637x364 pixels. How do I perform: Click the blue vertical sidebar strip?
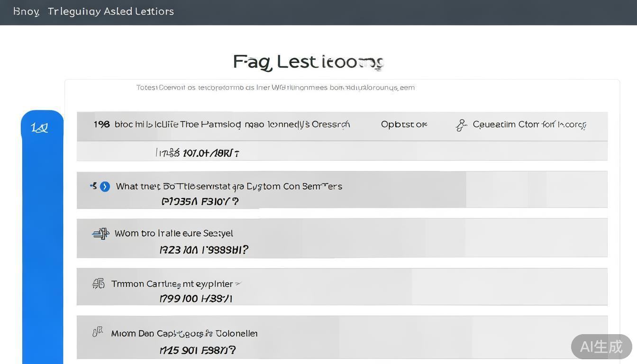point(43,246)
